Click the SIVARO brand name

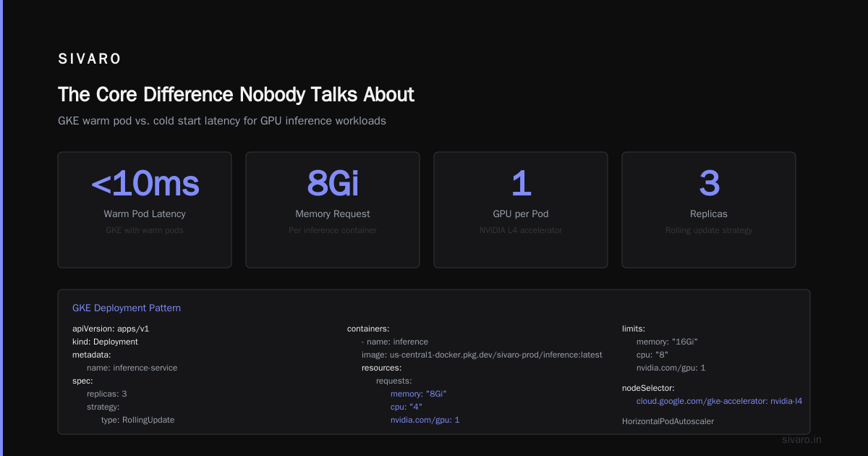click(x=90, y=59)
